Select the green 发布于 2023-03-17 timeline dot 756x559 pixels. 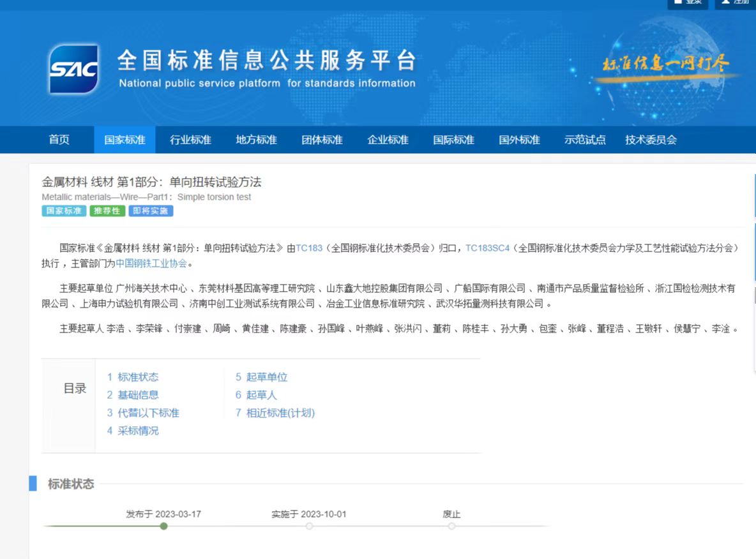pos(163,526)
